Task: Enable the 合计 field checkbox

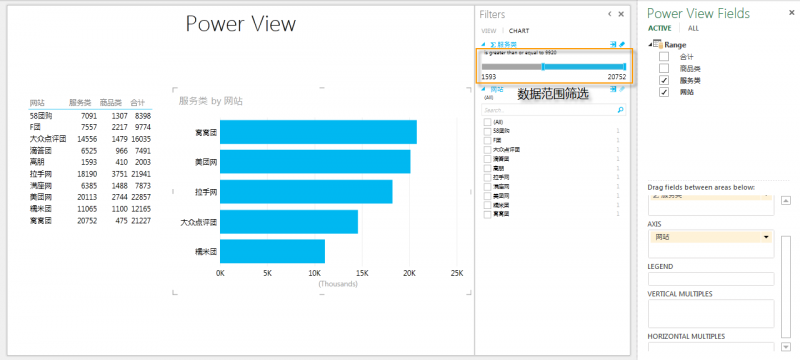Action: [664, 56]
